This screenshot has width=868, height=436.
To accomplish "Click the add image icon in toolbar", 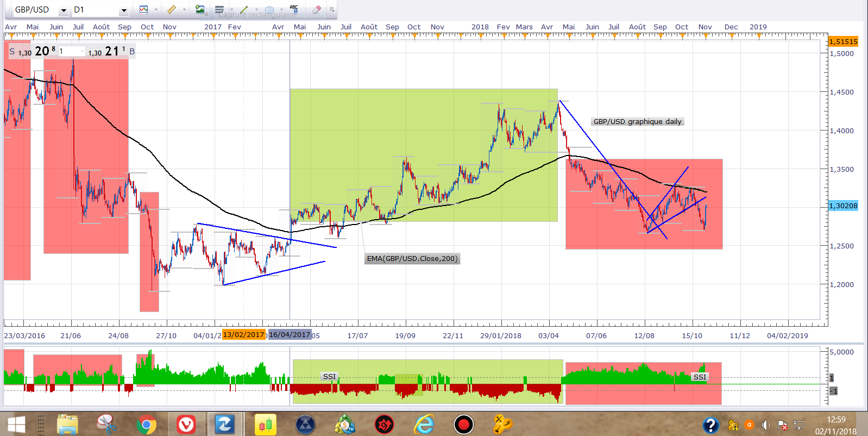I will [x=200, y=9].
